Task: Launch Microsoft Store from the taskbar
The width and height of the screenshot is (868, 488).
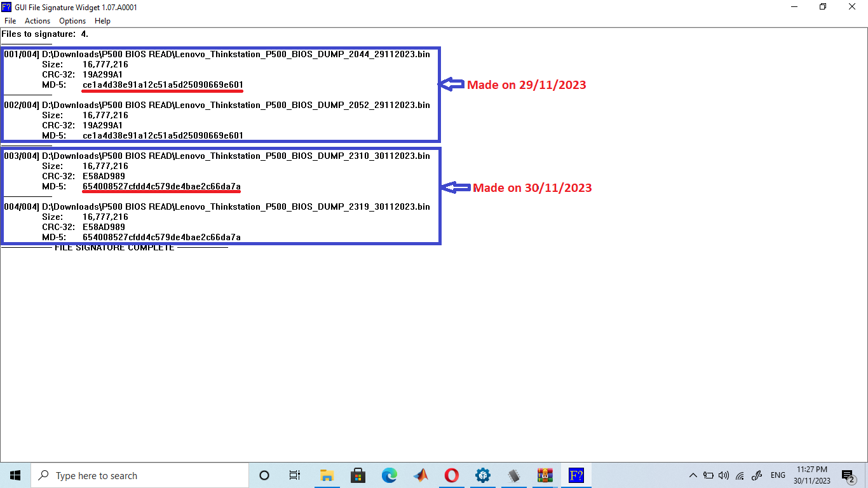Action: (358, 475)
